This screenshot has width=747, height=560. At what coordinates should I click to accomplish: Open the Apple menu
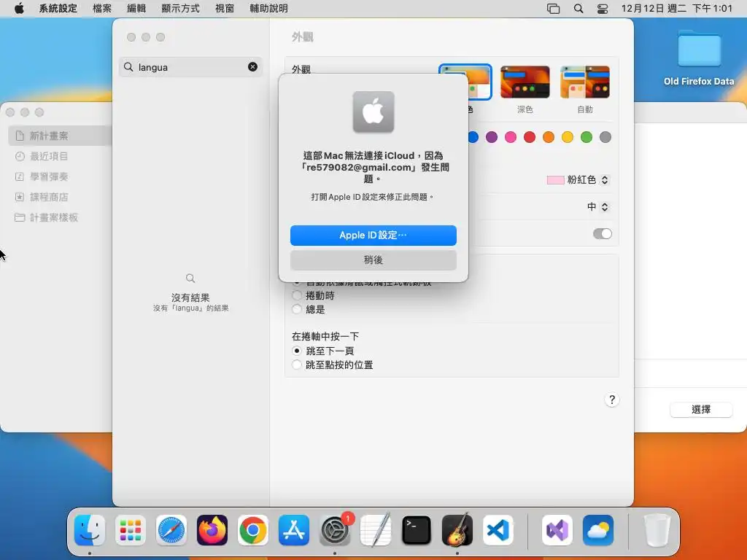19,9
